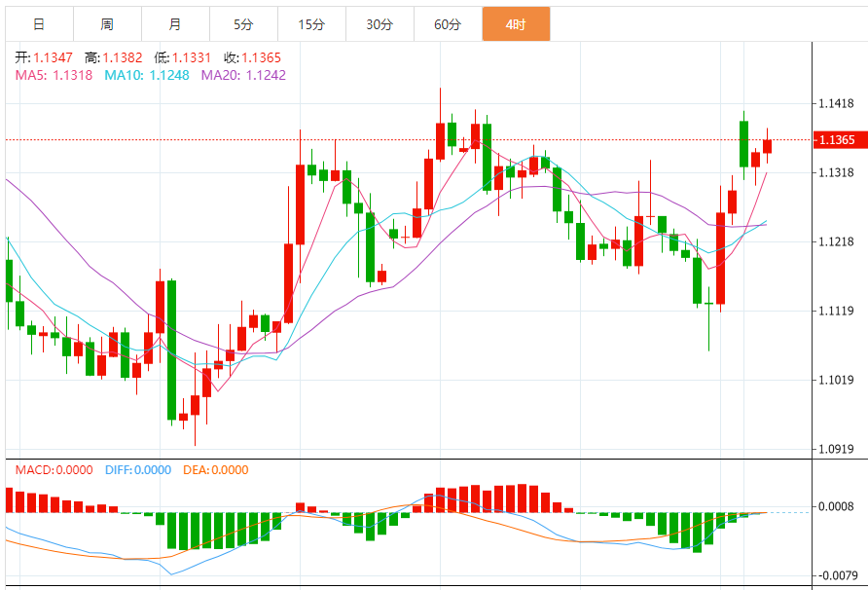Click the open value 1.1347
The image size is (868, 590).
pyautogui.click(x=53, y=57)
